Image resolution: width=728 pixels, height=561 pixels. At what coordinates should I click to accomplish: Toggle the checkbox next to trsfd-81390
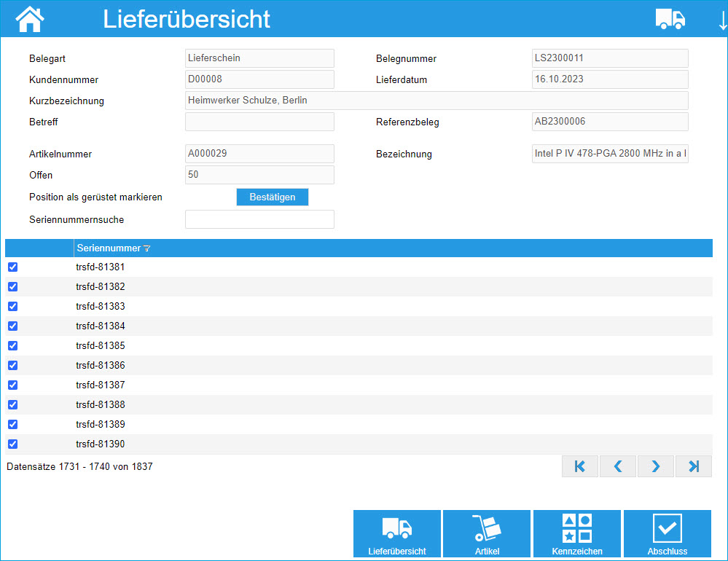tap(12, 444)
